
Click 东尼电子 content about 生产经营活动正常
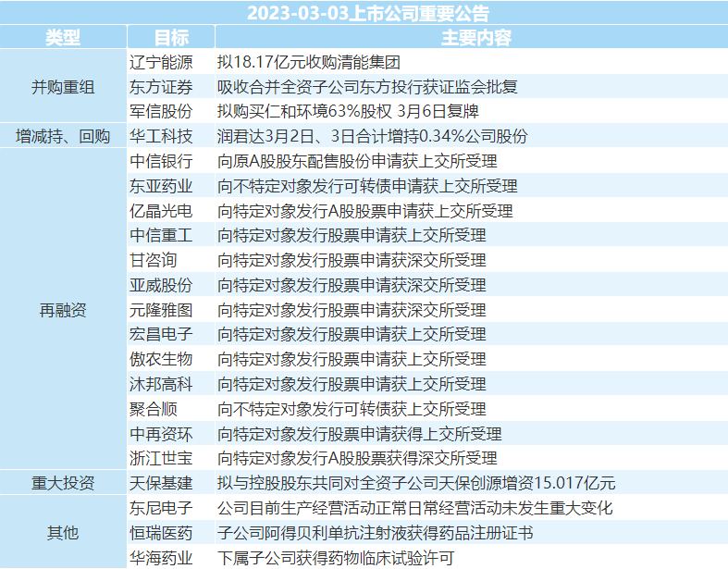tap(414, 508)
